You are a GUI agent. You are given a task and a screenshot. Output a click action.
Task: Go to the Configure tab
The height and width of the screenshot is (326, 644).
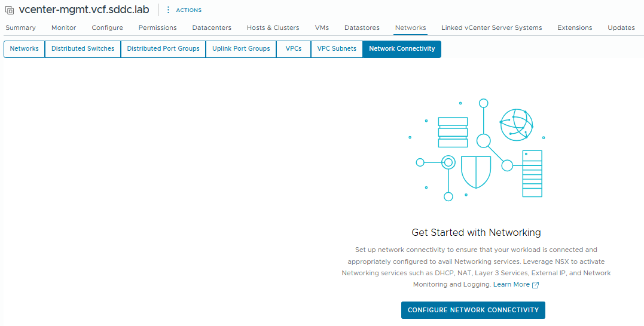pos(107,27)
